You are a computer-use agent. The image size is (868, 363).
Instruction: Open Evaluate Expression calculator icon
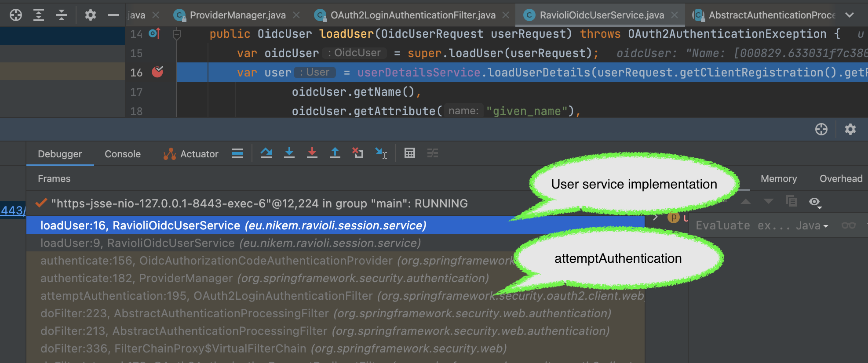(410, 153)
